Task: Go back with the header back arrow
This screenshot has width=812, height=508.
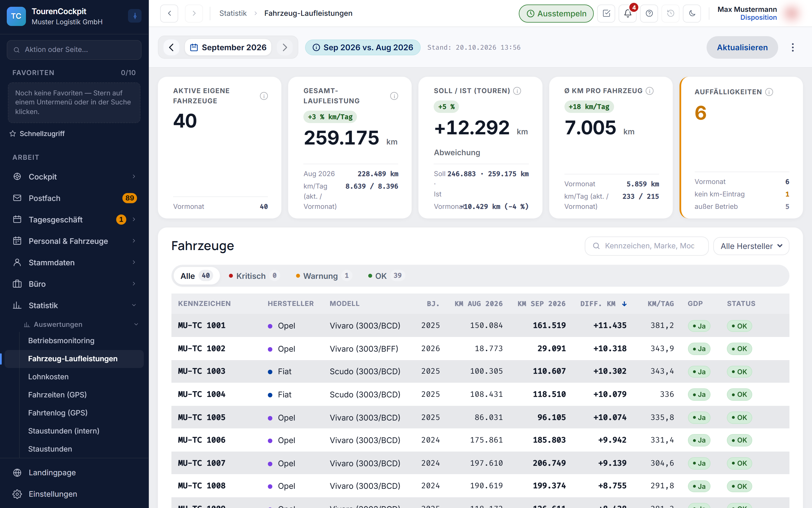Action: pyautogui.click(x=169, y=14)
